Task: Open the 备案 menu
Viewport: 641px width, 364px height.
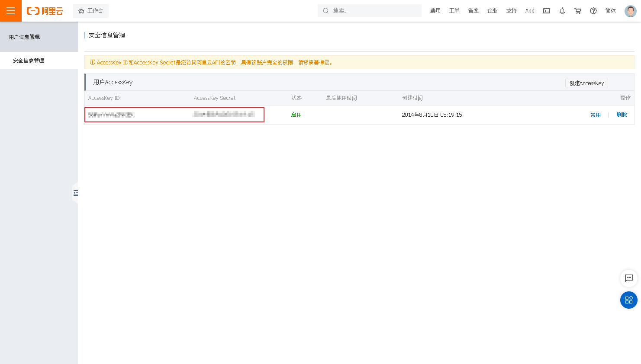Action: point(473,11)
